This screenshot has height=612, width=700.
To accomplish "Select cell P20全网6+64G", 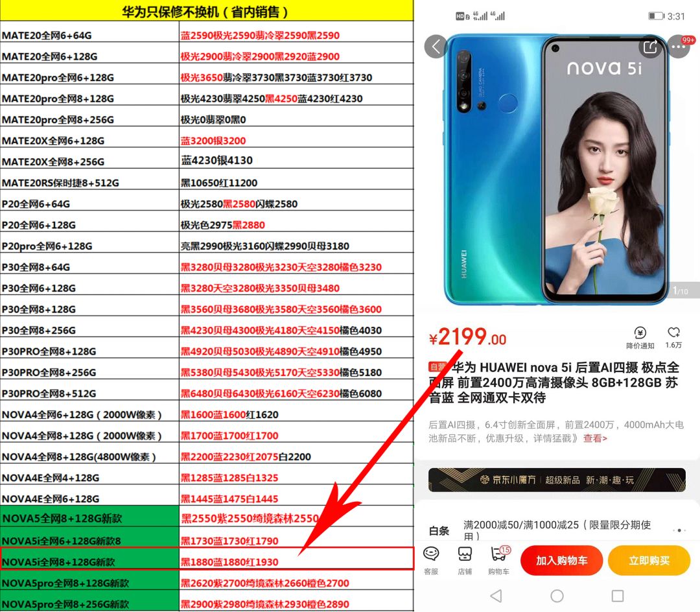I will pos(89,200).
